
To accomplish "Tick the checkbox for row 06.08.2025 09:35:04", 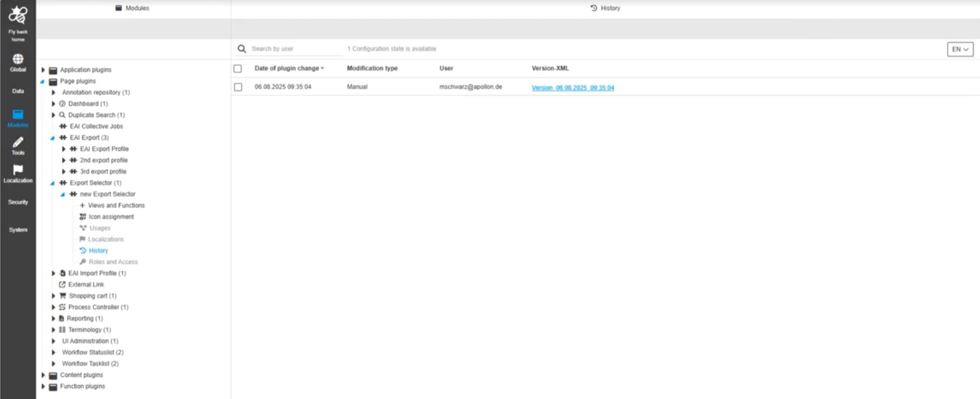I will 238,87.
